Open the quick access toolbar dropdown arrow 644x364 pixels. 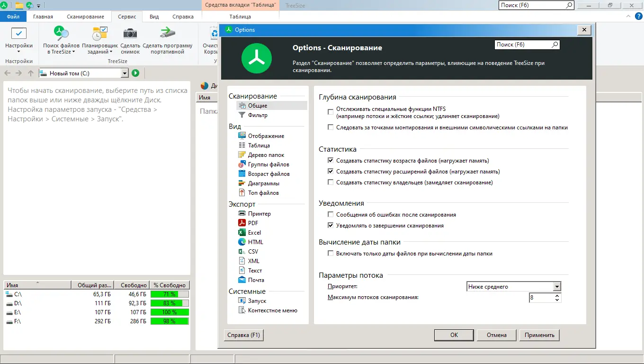[38, 6]
